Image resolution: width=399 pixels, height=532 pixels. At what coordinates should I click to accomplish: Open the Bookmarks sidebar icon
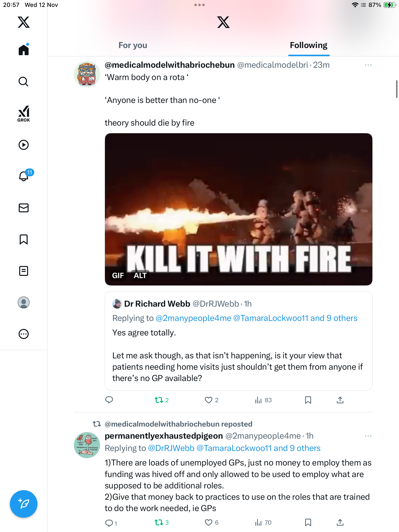24,239
